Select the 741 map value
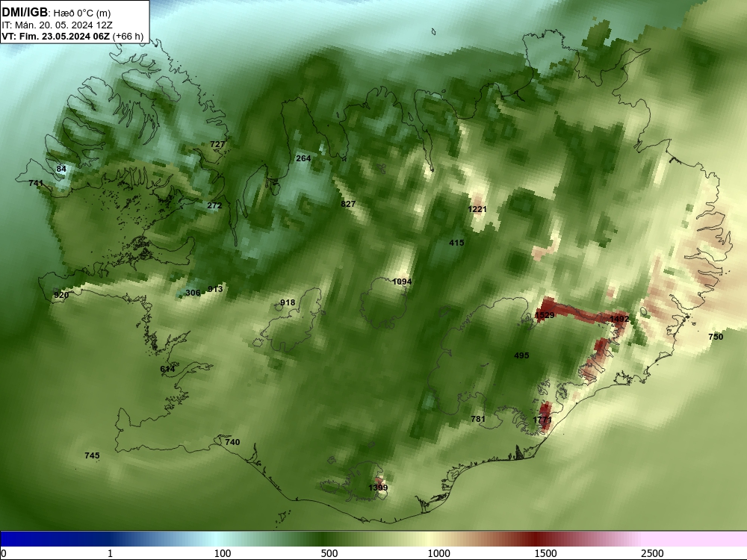The image size is (747, 560). [36, 183]
